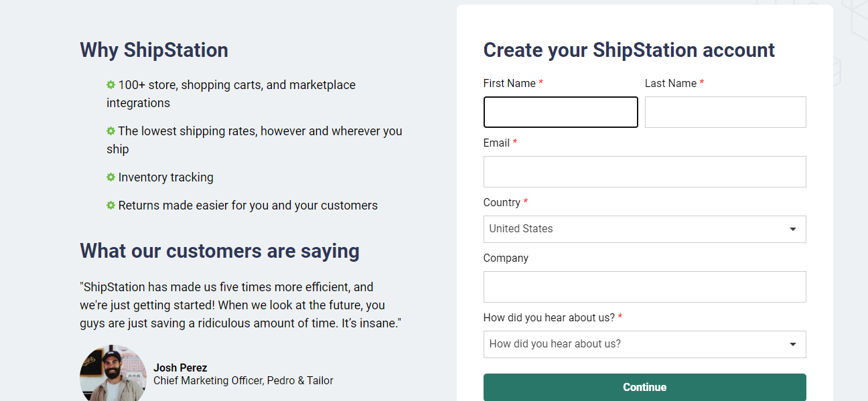The width and height of the screenshot is (868, 401).
Task: Click the gear icon beside "Returns made easier"
Action: pyautogui.click(x=111, y=206)
